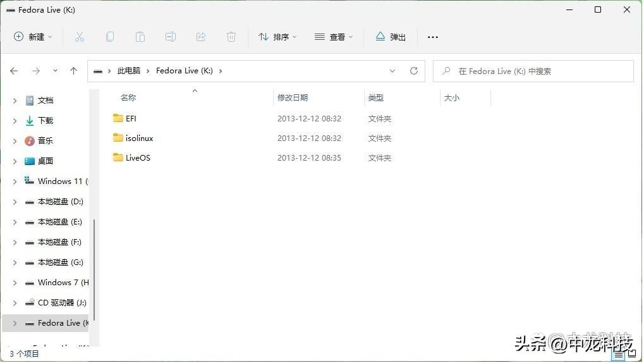Click 此电脑 in the address bar
Image resolution: width=644 pixels, height=363 pixels.
(x=128, y=71)
